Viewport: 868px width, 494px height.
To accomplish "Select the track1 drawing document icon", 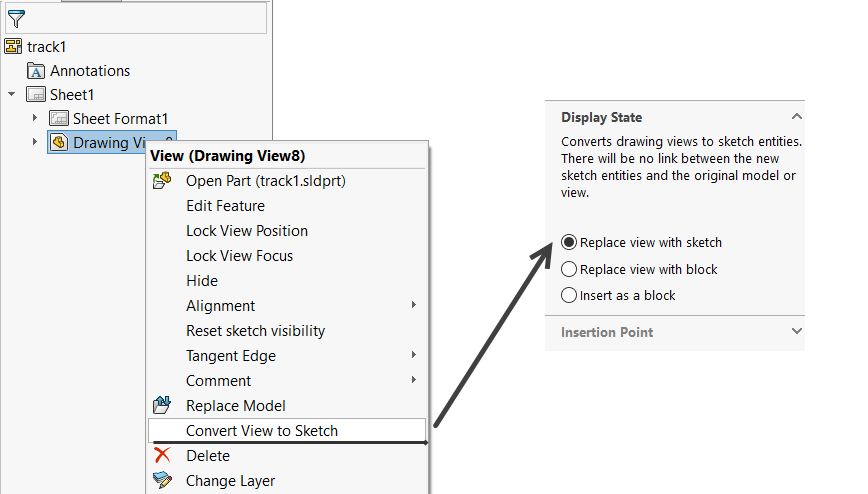I will 13,47.
